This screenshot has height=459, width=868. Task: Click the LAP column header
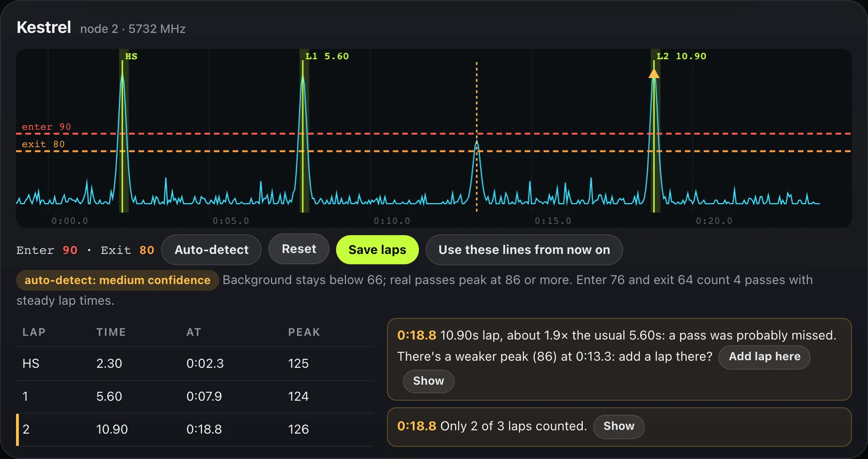(34, 332)
